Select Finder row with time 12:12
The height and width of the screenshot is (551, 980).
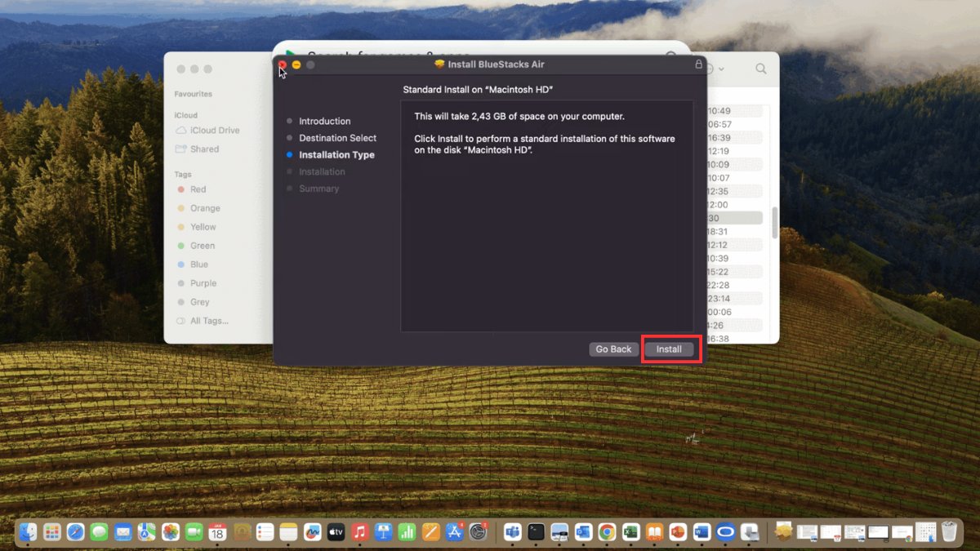coord(734,245)
